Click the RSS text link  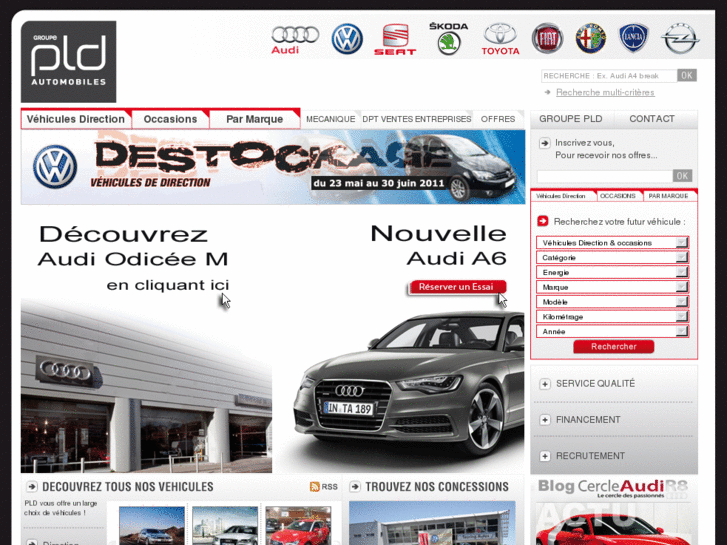[x=329, y=487]
